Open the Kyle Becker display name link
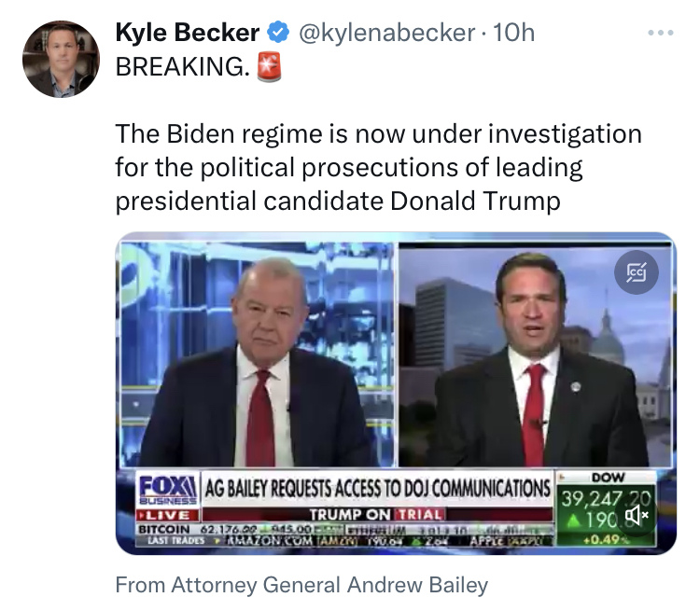The image size is (700, 611). [188, 34]
